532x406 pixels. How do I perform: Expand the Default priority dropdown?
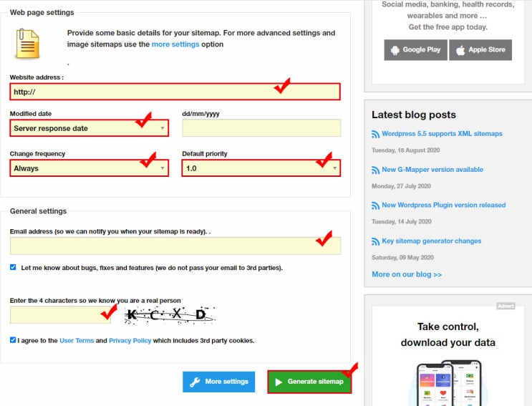(x=261, y=168)
